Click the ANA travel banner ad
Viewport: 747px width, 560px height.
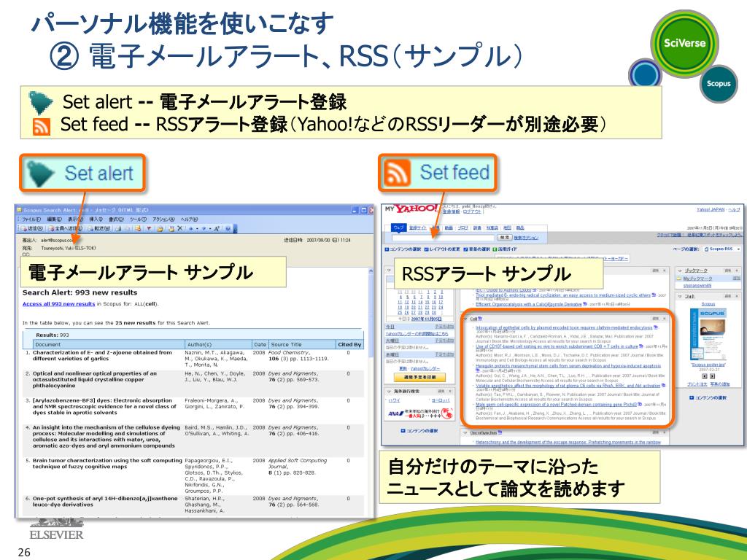[x=420, y=413]
